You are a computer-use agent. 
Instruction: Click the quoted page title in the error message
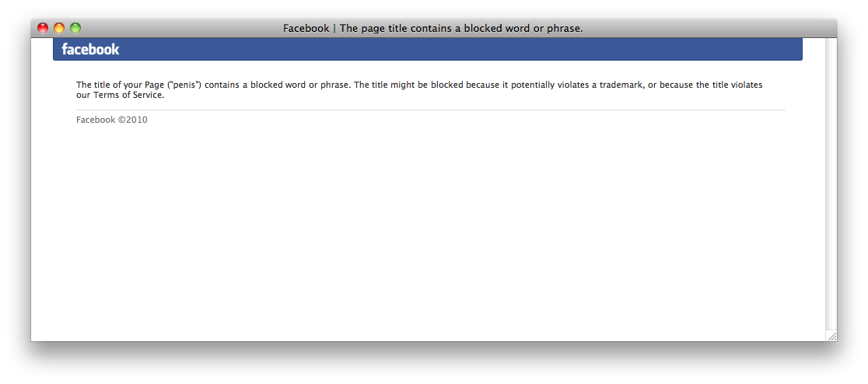click(184, 86)
